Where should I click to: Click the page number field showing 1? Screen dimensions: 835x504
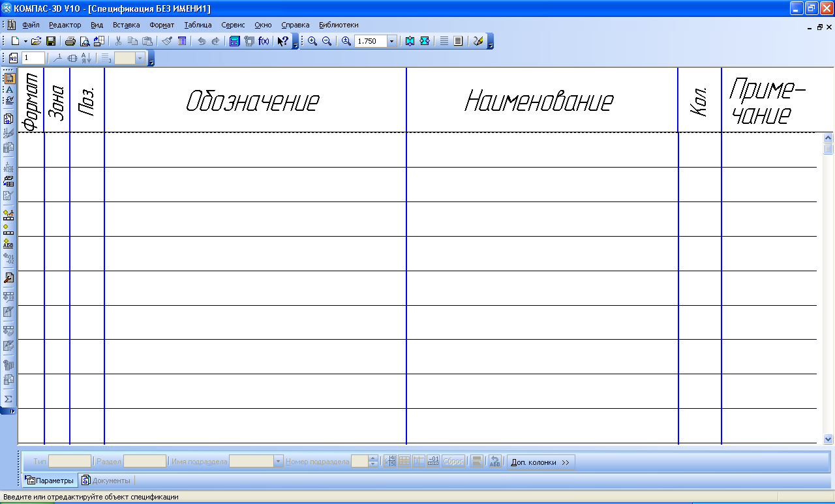tap(33, 58)
